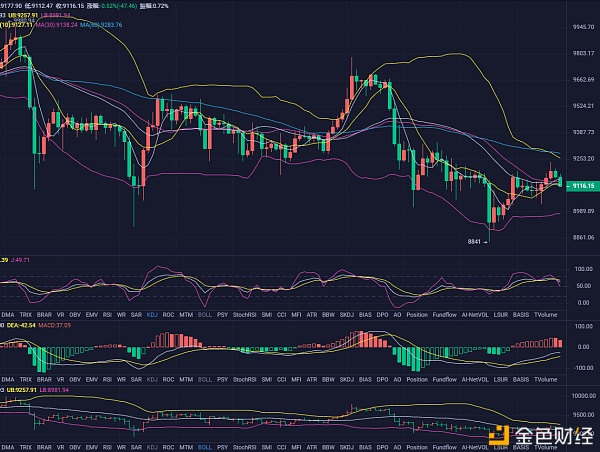Select AO in the row below the MACD panel
Screen dimensions: 600x452
tap(397, 379)
